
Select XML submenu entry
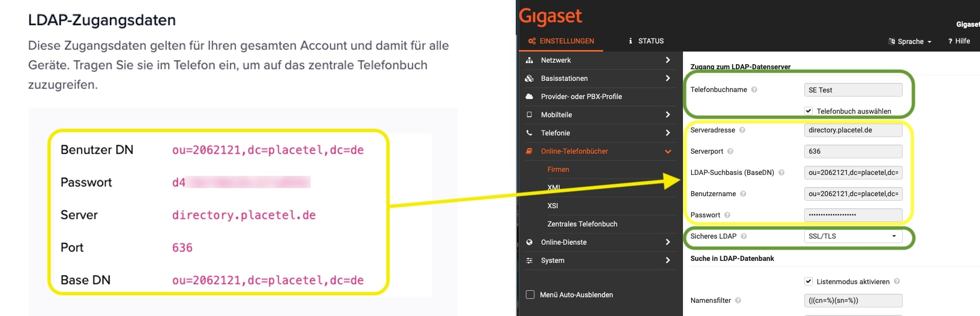[554, 188]
